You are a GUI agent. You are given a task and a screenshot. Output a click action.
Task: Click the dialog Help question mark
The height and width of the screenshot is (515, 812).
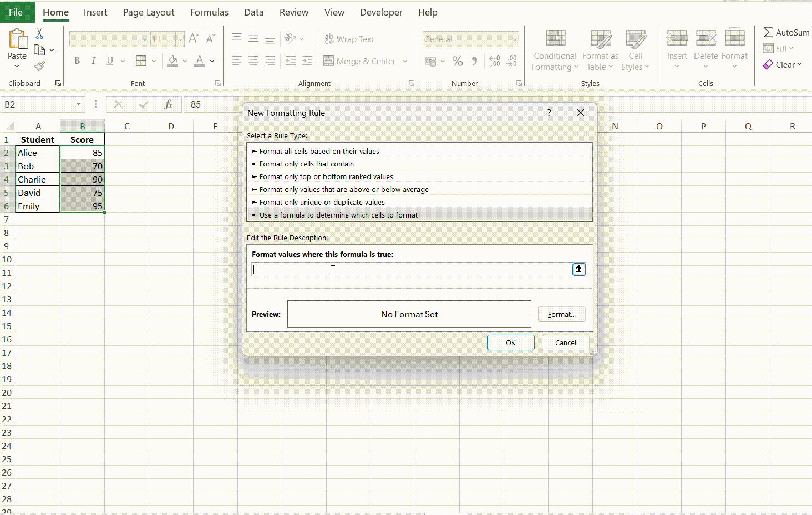click(549, 113)
